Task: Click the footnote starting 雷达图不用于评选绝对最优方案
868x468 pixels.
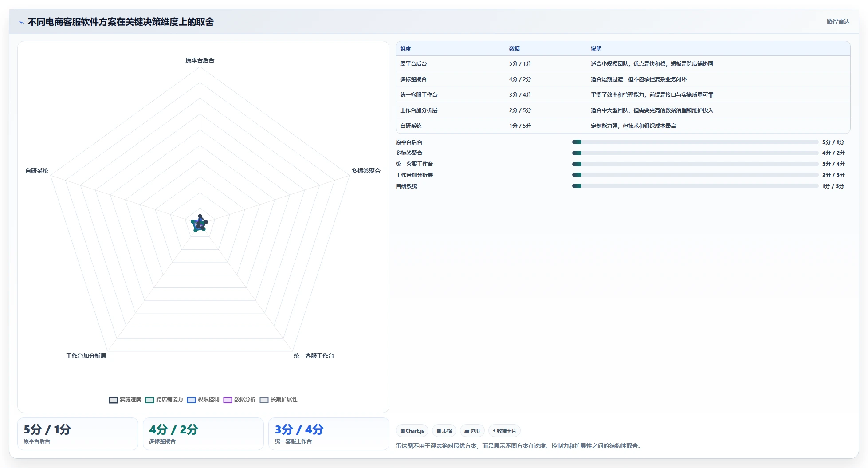Action: pos(519,446)
